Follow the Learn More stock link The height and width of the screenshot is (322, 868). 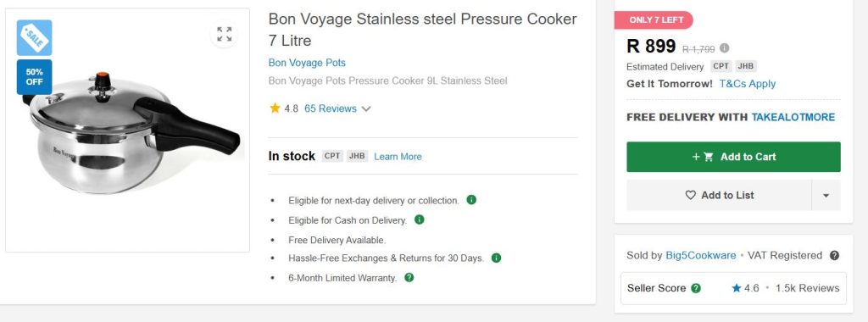[398, 157]
